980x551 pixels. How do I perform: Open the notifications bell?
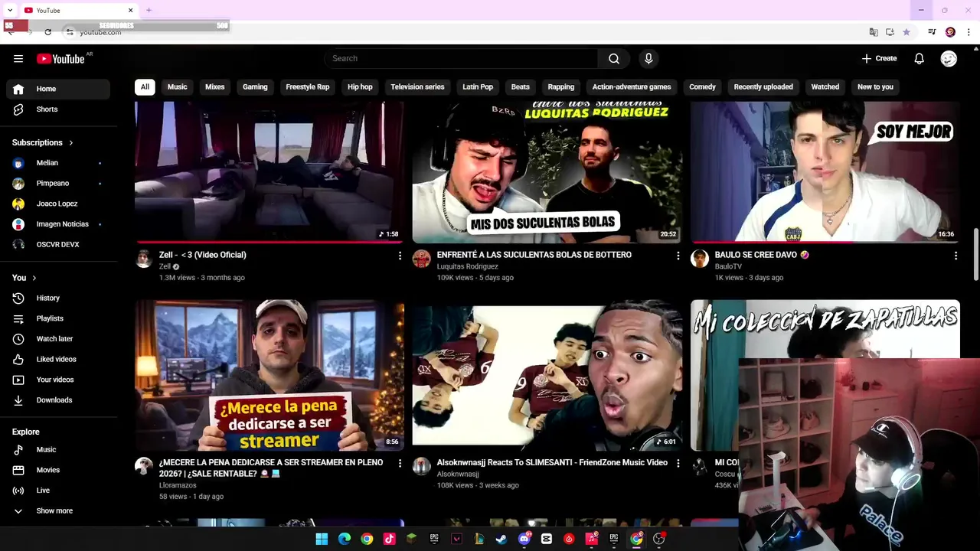[920, 59]
